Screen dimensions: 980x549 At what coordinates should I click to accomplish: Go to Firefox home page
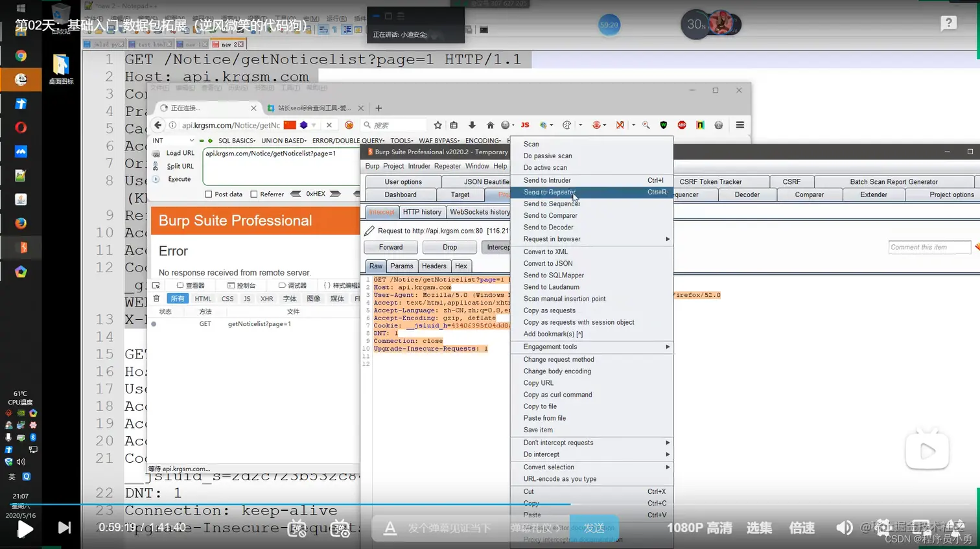pyautogui.click(x=490, y=125)
